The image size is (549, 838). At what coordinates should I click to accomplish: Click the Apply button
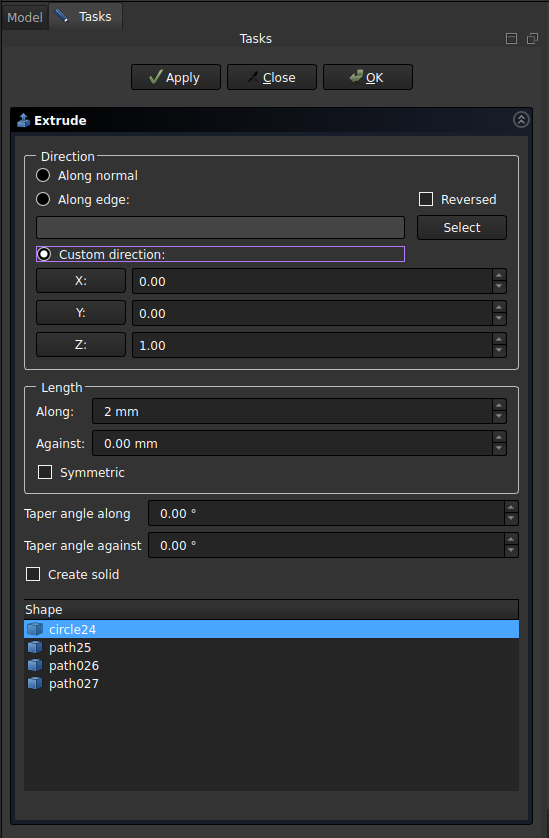click(x=176, y=77)
